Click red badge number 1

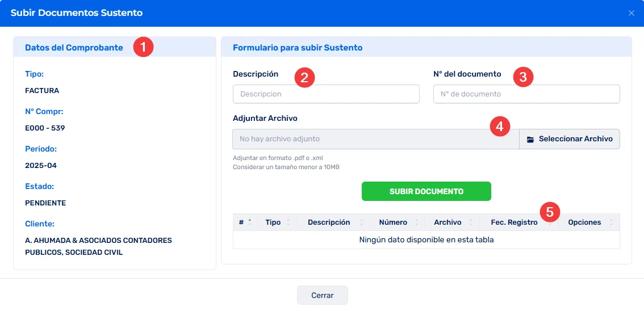143,47
